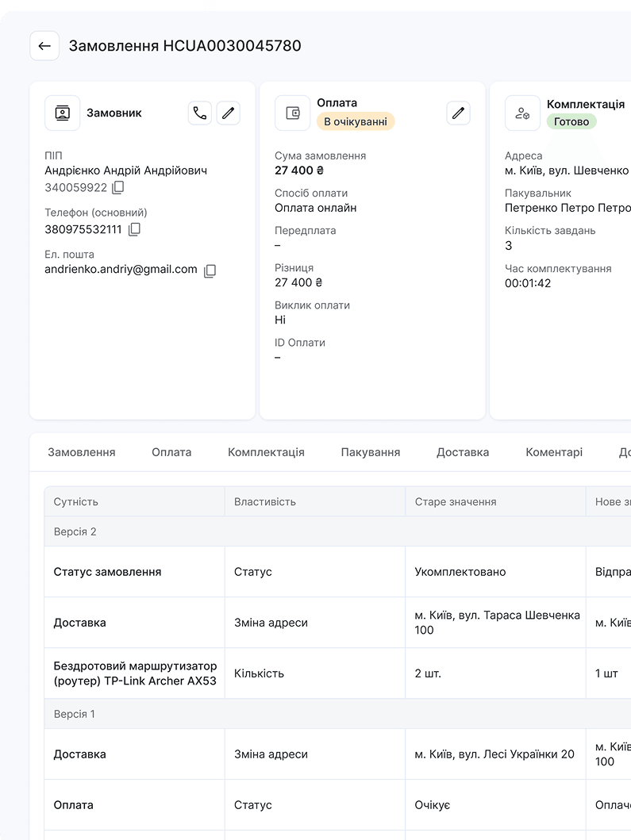Open the Пакування tab
Screen dimensions: 631x840
(x=371, y=452)
